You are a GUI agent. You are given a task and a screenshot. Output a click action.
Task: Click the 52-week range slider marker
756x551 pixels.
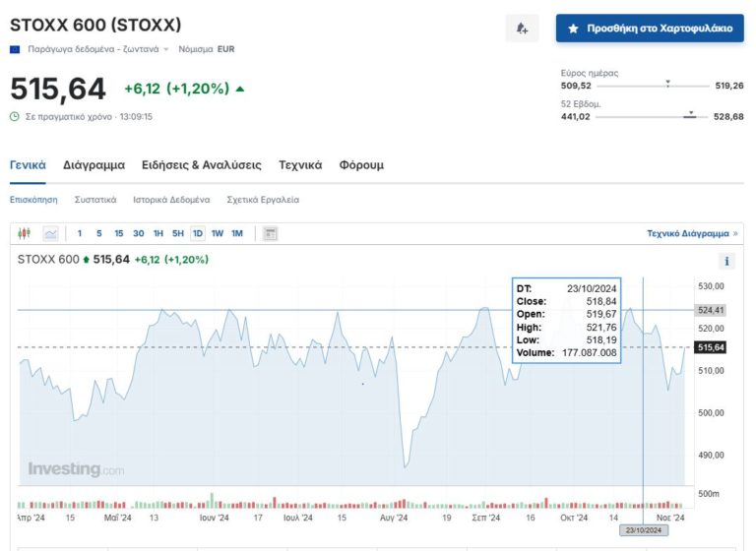[x=691, y=115]
